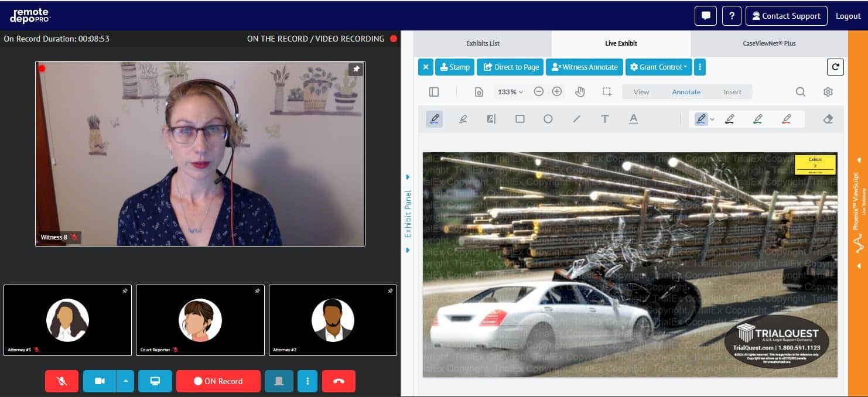Click Contact Support
The image size is (868, 397).
coord(787,16)
